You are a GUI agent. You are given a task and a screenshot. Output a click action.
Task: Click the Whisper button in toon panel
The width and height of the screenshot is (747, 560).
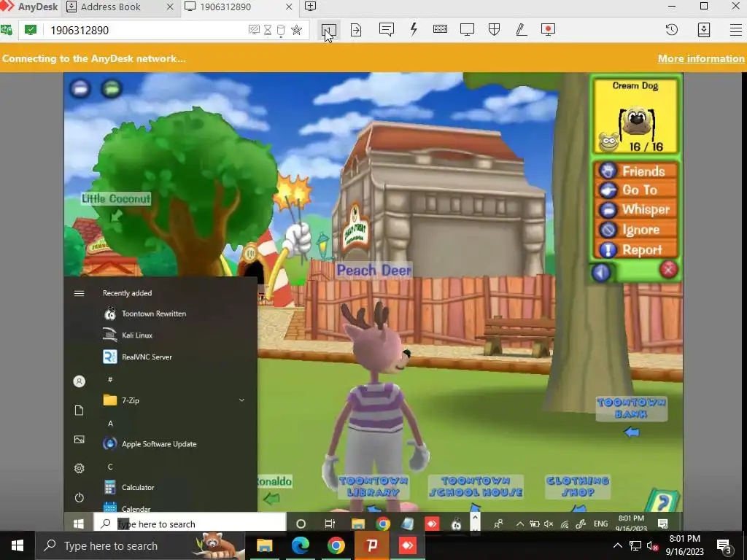[x=635, y=209]
